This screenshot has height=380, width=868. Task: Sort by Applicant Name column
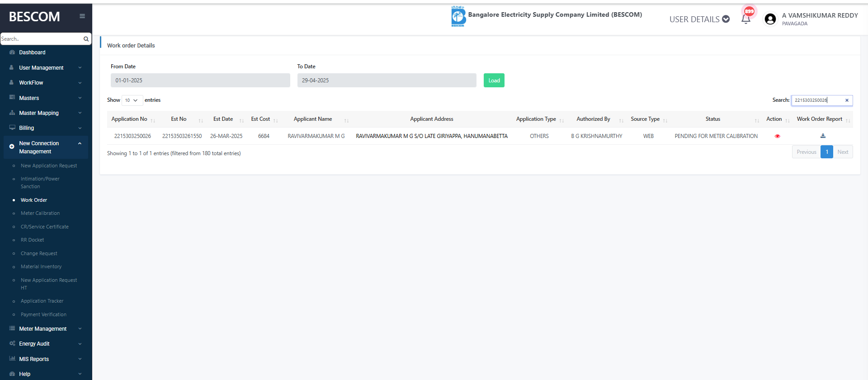316,119
